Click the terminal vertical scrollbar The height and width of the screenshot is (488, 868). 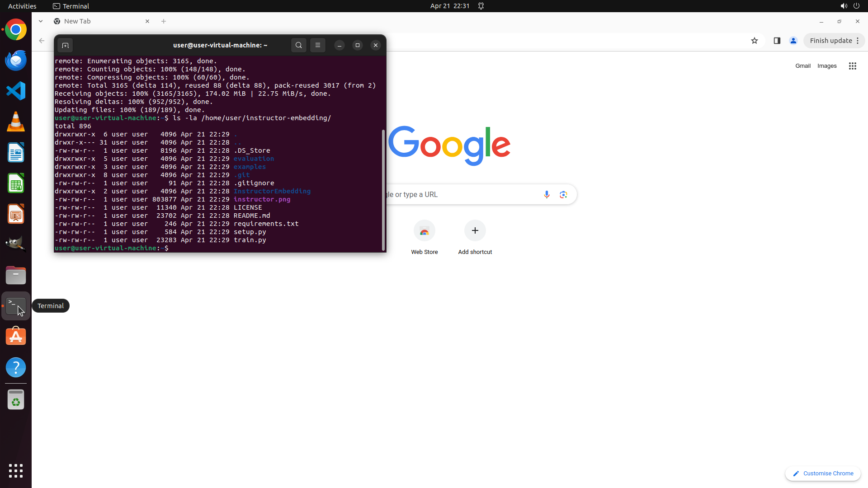(x=383, y=190)
